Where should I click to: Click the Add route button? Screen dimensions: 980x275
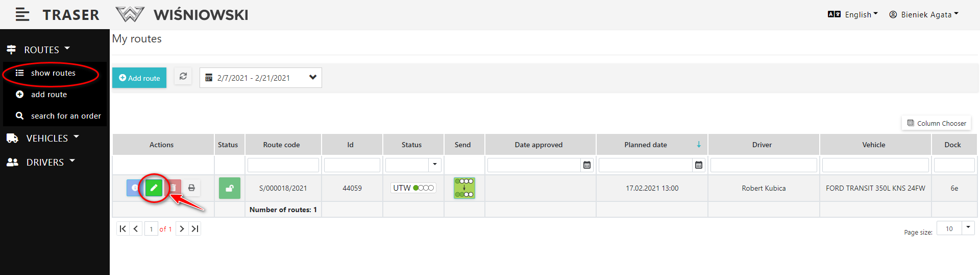[x=139, y=78]
